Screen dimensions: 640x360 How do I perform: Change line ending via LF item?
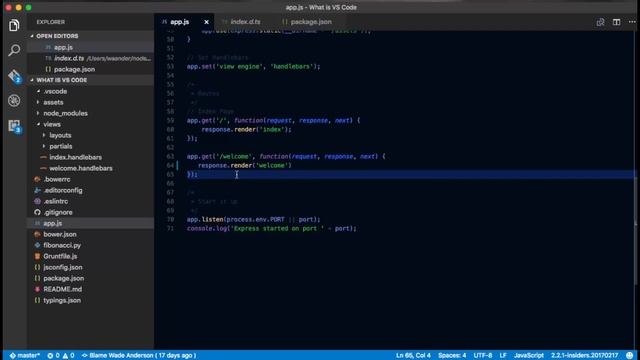(x=503, y=356)
